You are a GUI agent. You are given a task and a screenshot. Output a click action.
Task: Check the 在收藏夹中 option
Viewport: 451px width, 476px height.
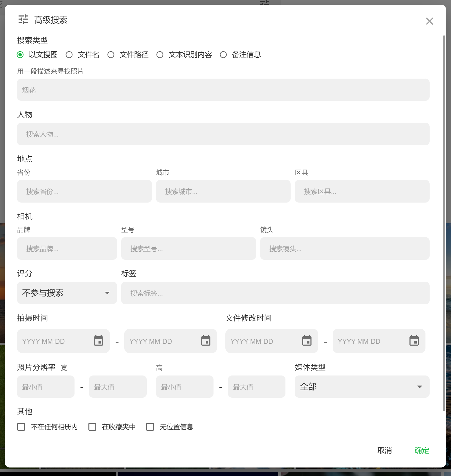[92, 427]
